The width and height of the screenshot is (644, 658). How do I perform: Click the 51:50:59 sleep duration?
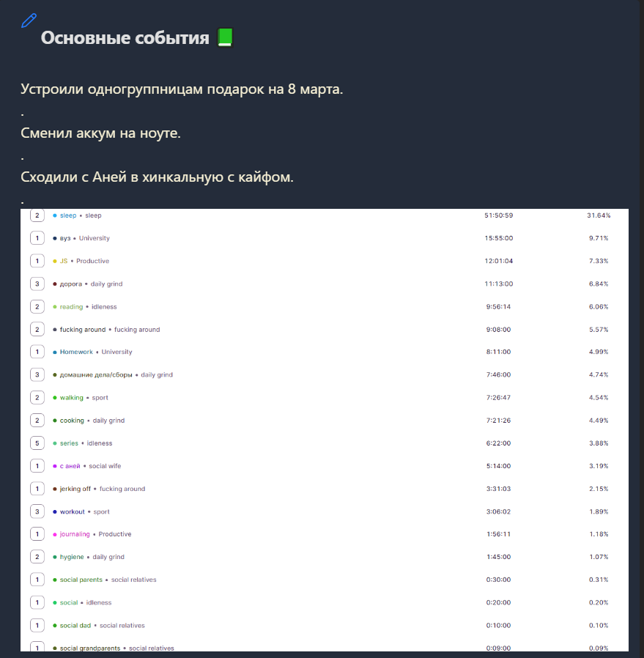pyautogui.click(x=498, y=215)
